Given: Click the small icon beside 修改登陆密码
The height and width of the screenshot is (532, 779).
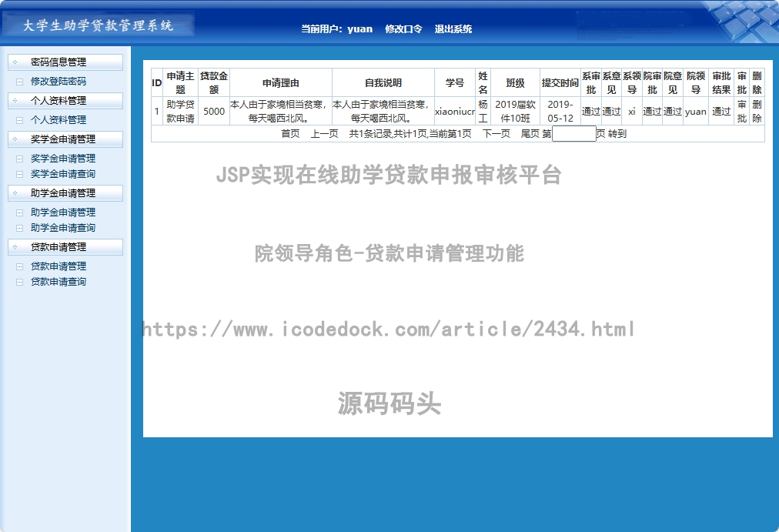Looking at the screenshot, I should (19, 82).
